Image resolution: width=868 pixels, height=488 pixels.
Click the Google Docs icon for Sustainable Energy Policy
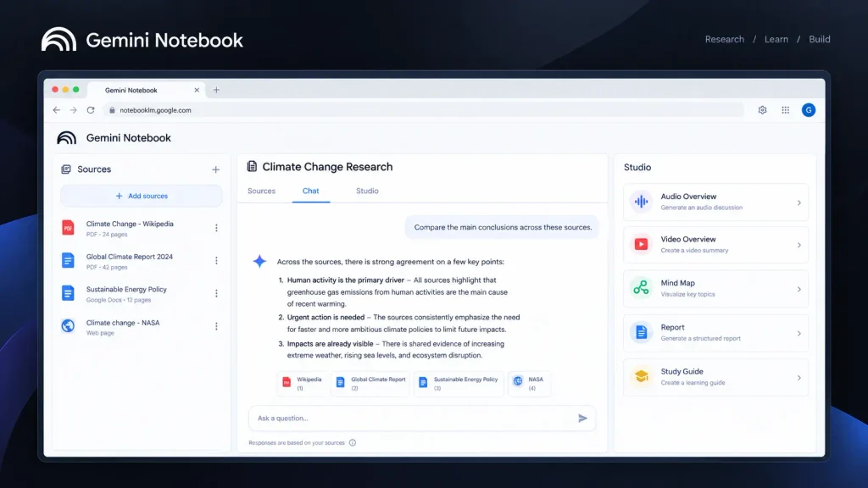[68, 292]
